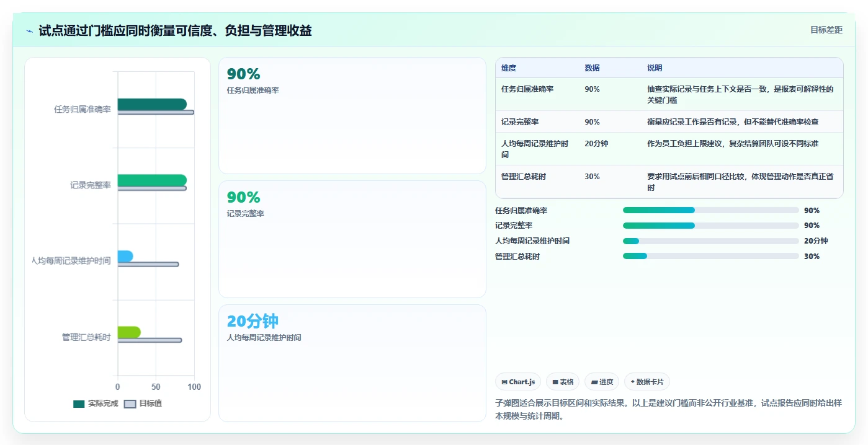Click the 目标差距 label in the header
The width and height of the screenshot is (868, 445).
pyautogui.click(x=826, y=30)
